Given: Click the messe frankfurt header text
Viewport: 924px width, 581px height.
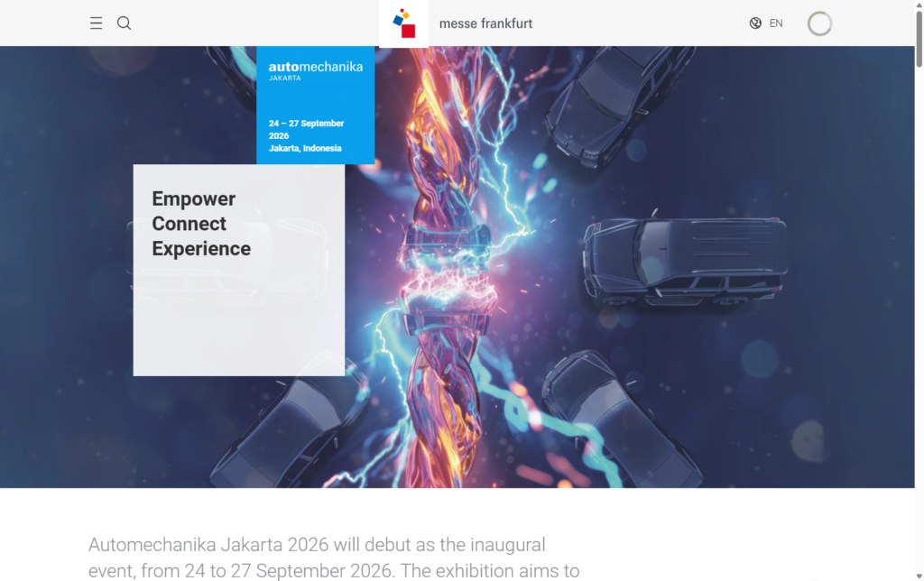Looking at the screenshot, I should pos(485,23).
